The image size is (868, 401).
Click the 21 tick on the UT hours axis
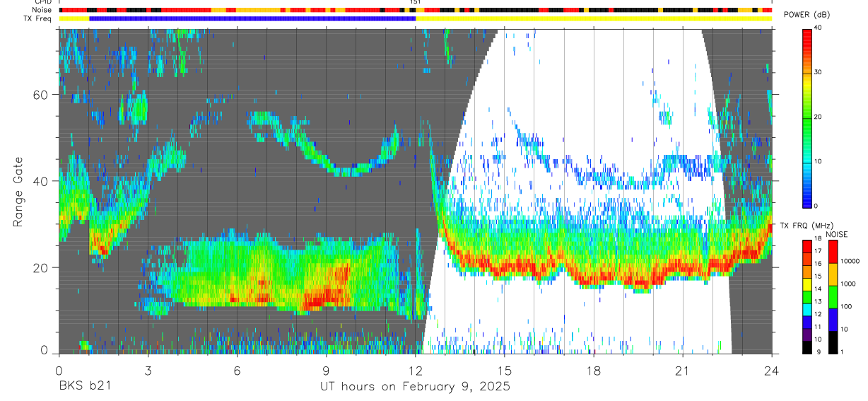[682, 370]
